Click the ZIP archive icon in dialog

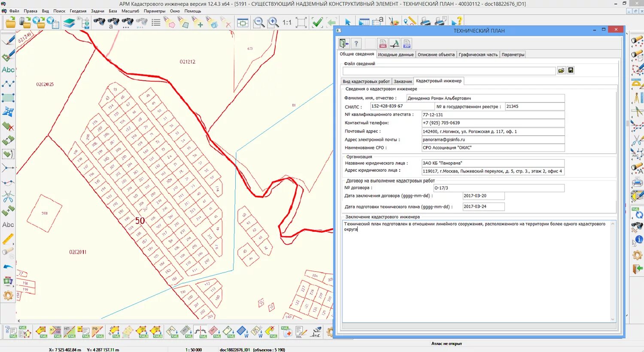click(x=407, y=43)
